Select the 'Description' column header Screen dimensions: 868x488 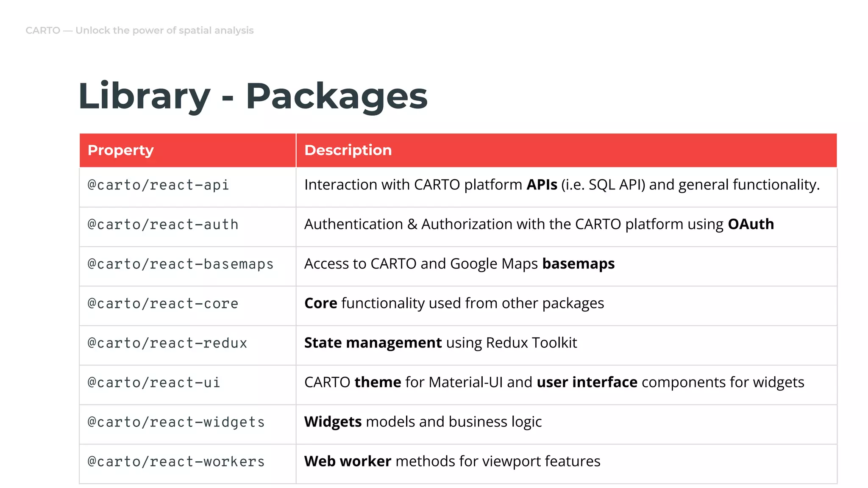click(566, 150)
